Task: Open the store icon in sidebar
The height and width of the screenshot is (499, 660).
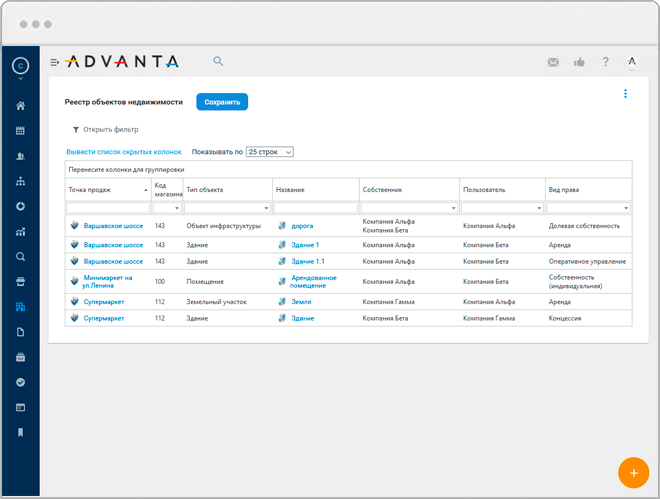Action: 20,282
